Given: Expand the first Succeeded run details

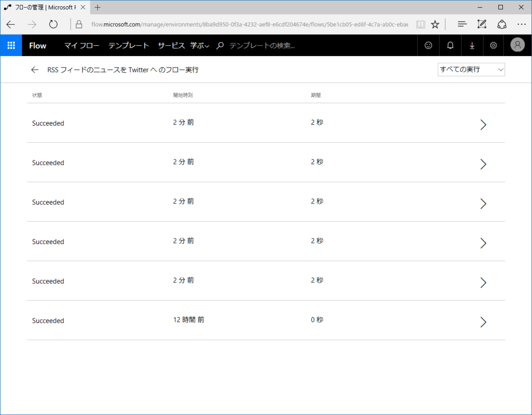Looking at the screenshot, I should click(483, 125).
